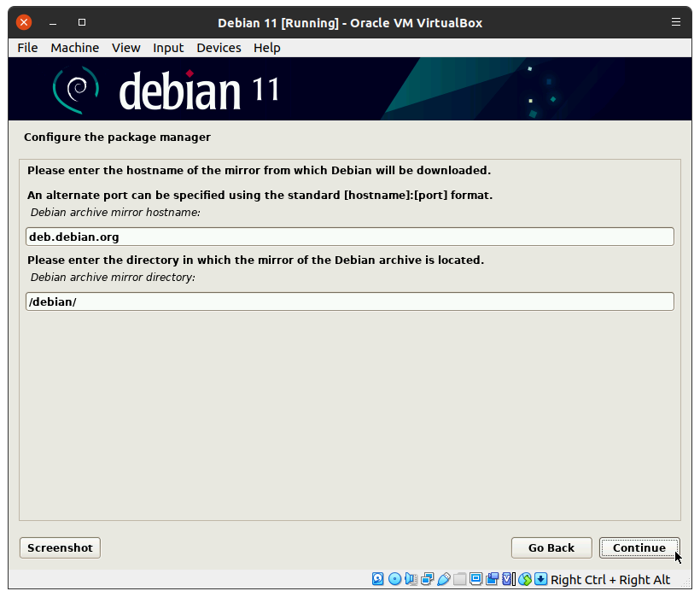The height and width of the screenshot is (597, 700).
Task: Open the Machine menu
Action: click(74, 48)
